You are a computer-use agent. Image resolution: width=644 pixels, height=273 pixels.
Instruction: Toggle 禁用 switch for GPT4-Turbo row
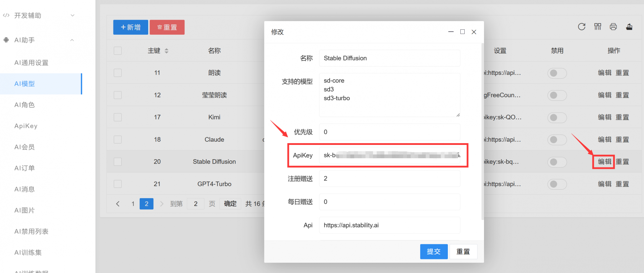(x=557, y=184)
